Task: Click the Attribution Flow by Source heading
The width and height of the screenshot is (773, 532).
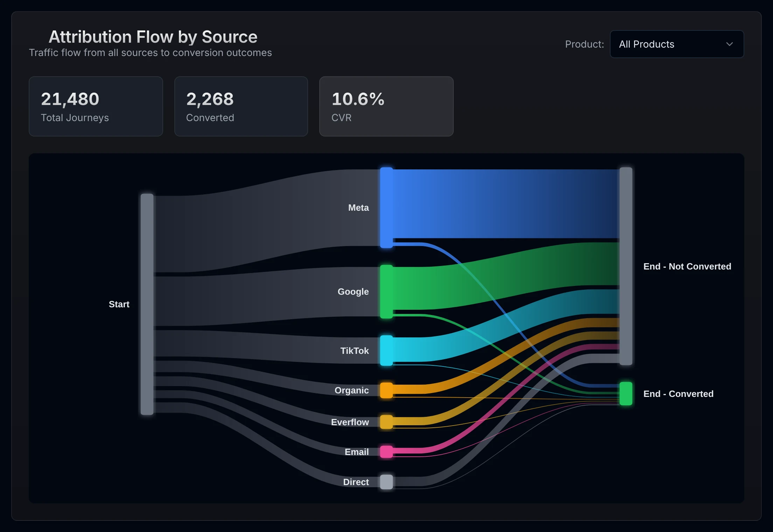Action: (x=153, y=37)
